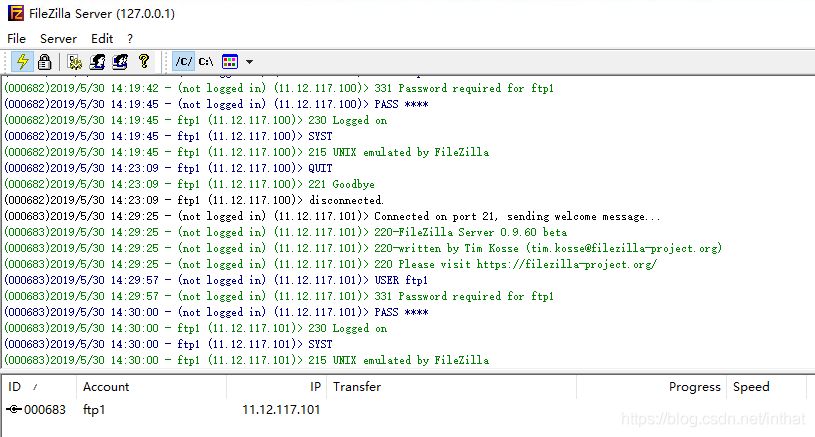
Task: Click log line '331 Password required' at 14:19:42
Action: tap(279, 88)
